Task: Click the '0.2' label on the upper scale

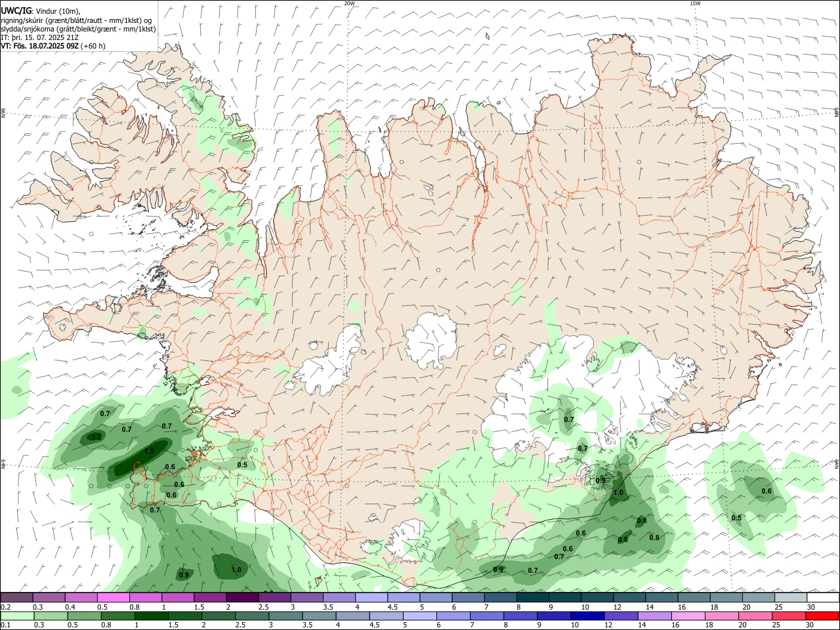Action: click(6, 607)
